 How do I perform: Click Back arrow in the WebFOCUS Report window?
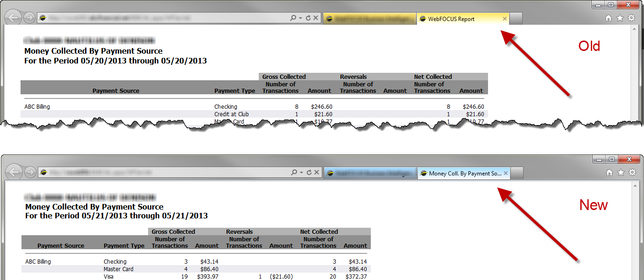tap(14, 18)
